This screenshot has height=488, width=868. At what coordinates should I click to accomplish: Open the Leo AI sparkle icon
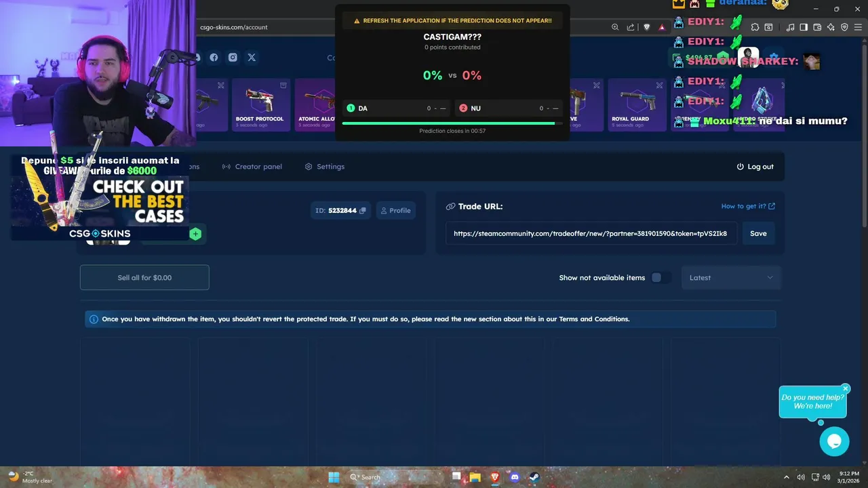pyautogui.click(x=831, y=27)
